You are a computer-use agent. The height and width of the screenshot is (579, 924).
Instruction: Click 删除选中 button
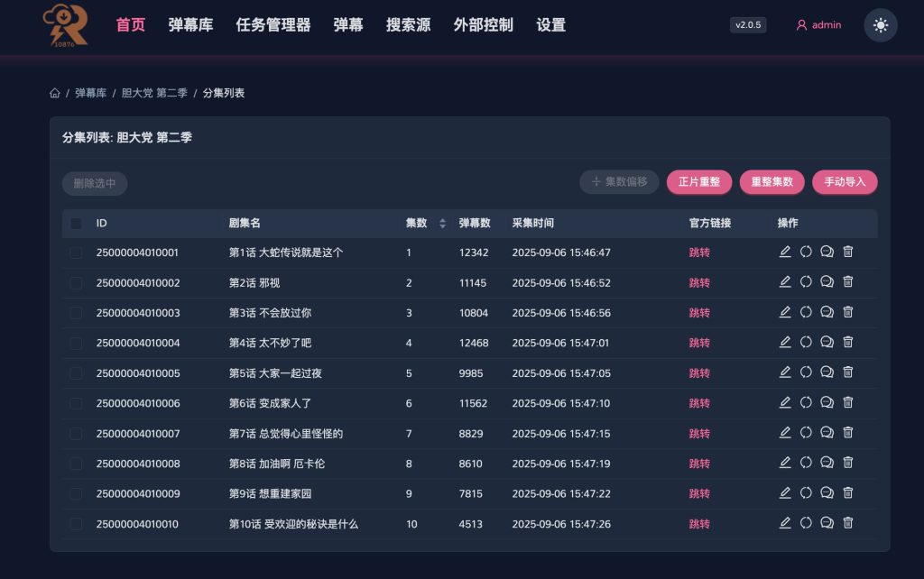pos(94,183)
